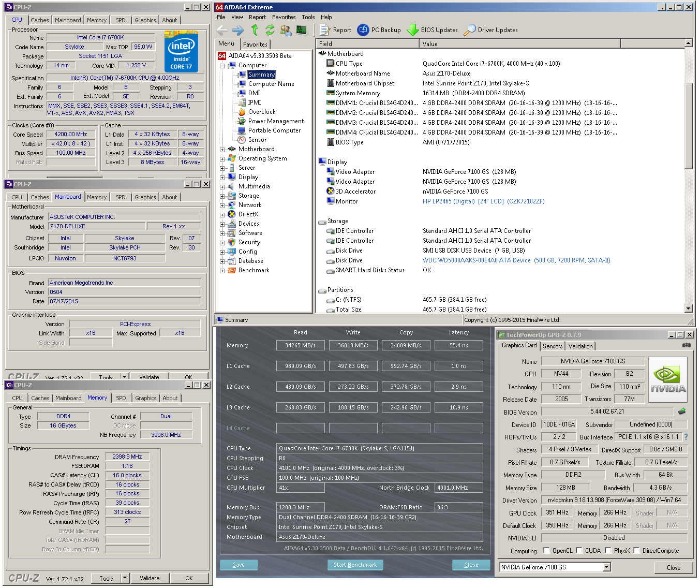
Task: Click the GPU-Z BIOS save icon
Action: (x=682, y=411)
